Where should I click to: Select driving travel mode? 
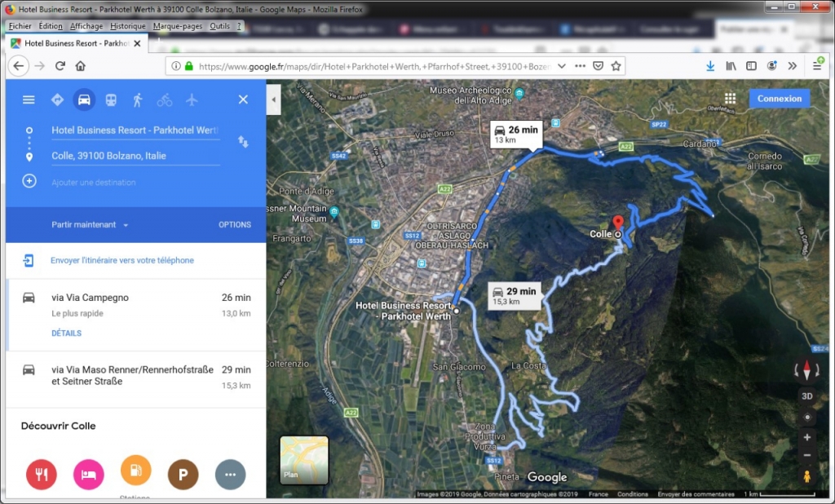[x=84, y=99]
